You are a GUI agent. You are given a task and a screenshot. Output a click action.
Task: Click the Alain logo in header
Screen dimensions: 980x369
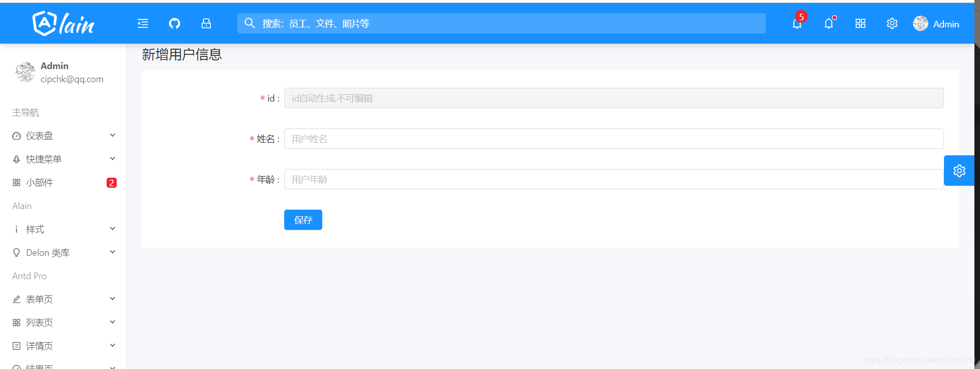[63, 24]
